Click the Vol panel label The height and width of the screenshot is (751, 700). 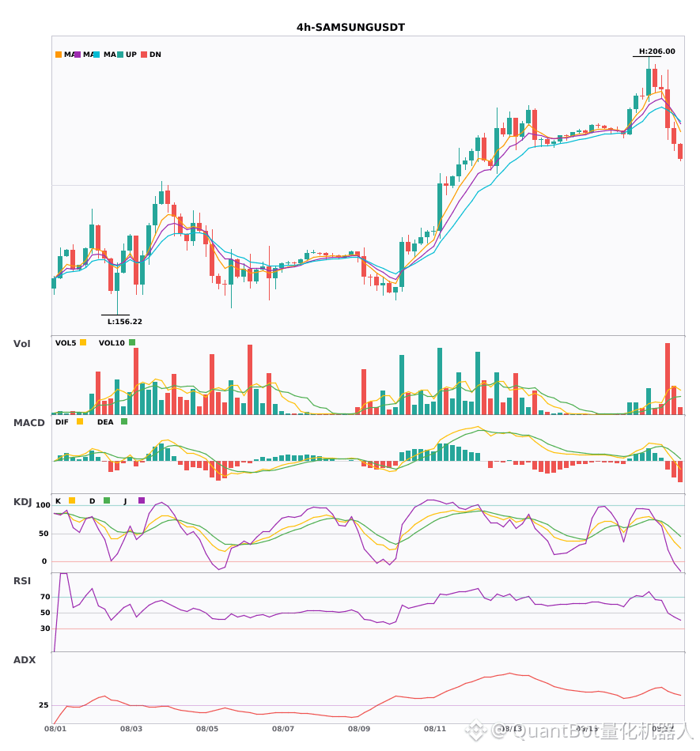(x=21, y=344)
